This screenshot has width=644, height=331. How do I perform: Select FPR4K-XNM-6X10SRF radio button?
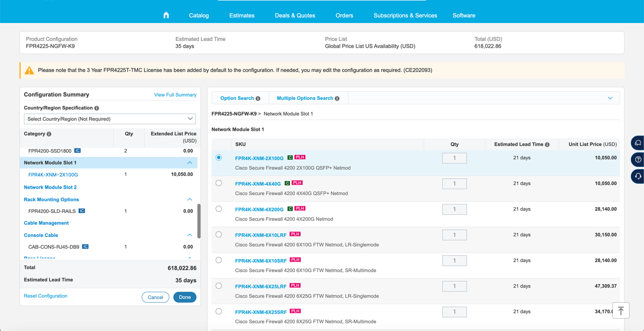click(219, 260)
